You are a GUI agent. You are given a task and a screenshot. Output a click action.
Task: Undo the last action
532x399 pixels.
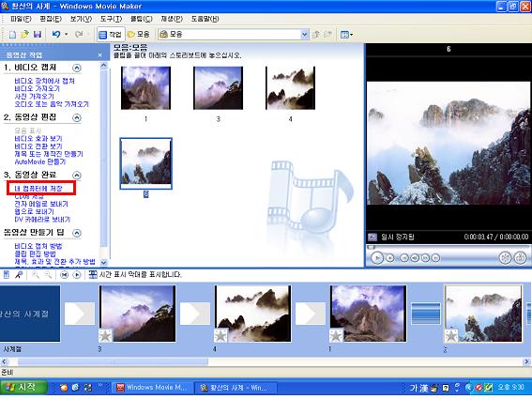[x=56, y=35]
